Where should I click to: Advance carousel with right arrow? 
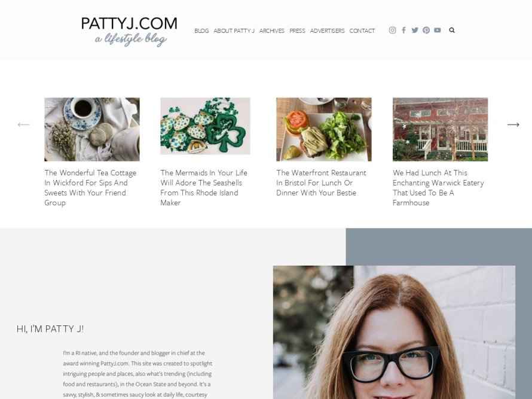click(513, 124)
